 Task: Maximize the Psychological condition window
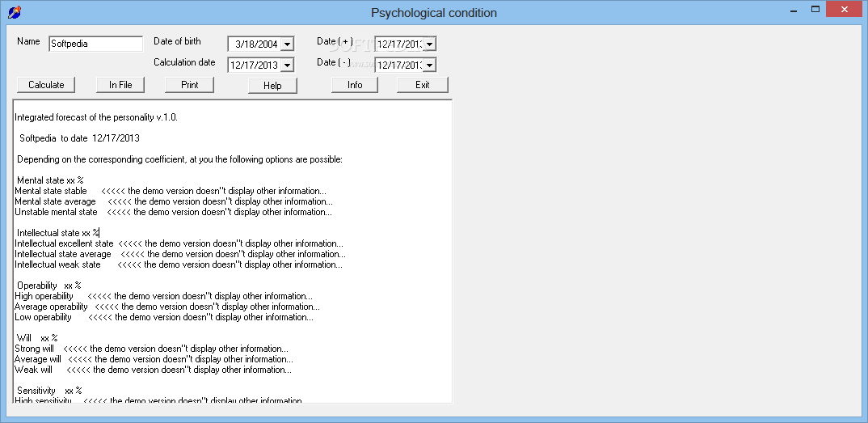(815, 9)
